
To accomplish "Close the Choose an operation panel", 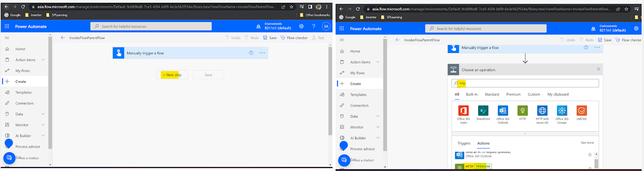I will [599, 69].
